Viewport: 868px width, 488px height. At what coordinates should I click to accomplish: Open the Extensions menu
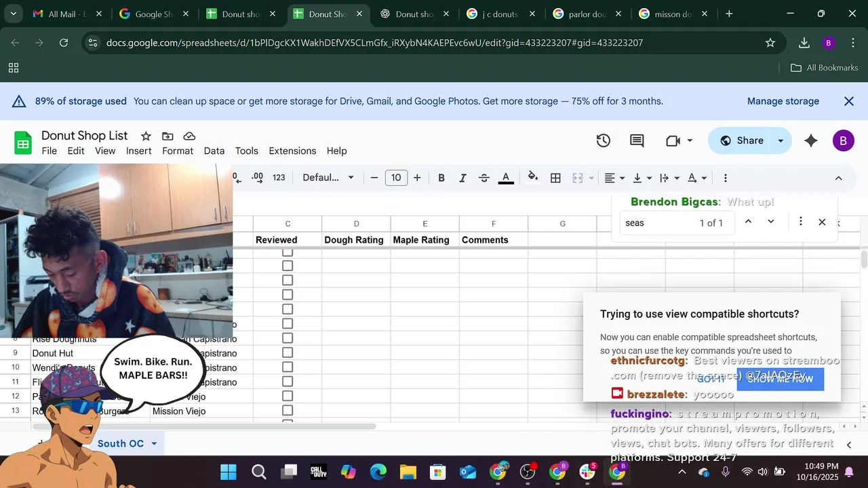pos(292,150)
